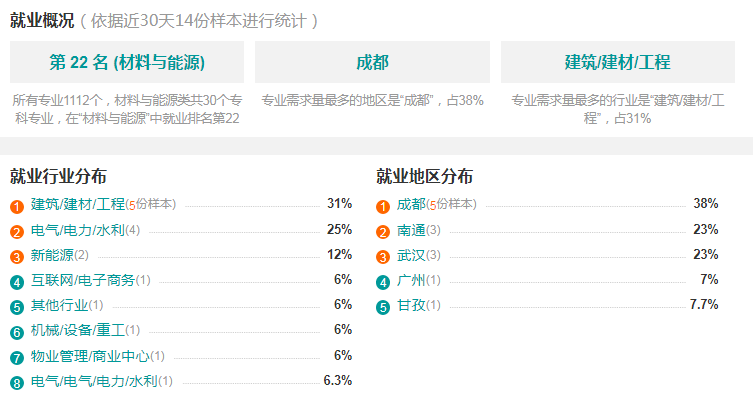
Task: Open the 成都 region link in distribution list
Action: pyautogui.click(x=411, y=204)
